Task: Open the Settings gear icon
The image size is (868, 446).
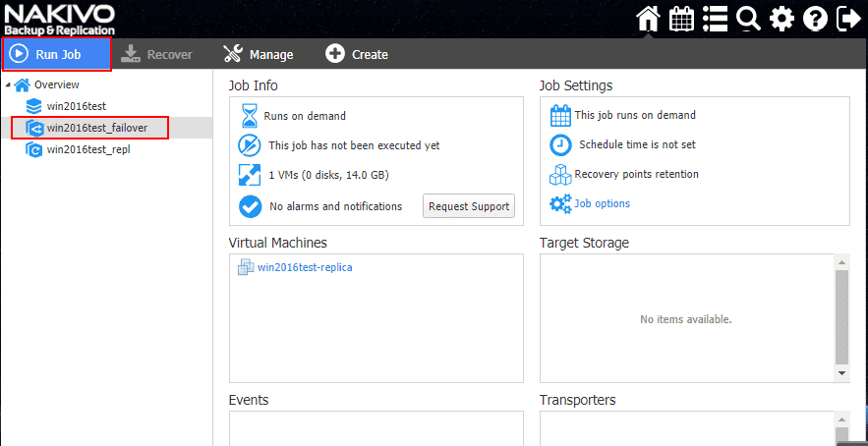Action: (x=781, y=20)
